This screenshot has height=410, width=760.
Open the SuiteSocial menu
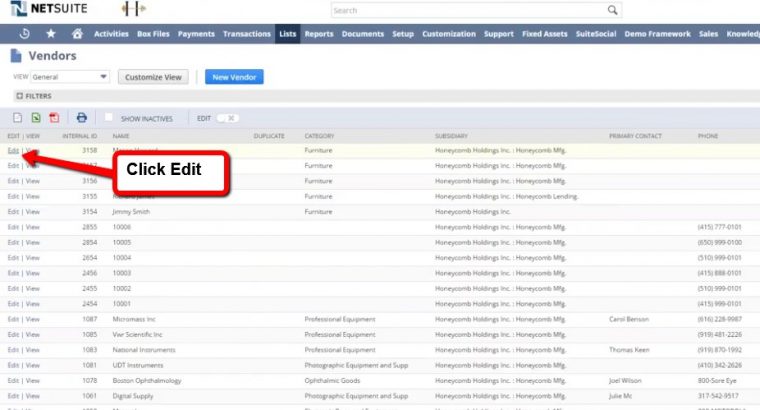pyautogui.click(x=596, y=33)
